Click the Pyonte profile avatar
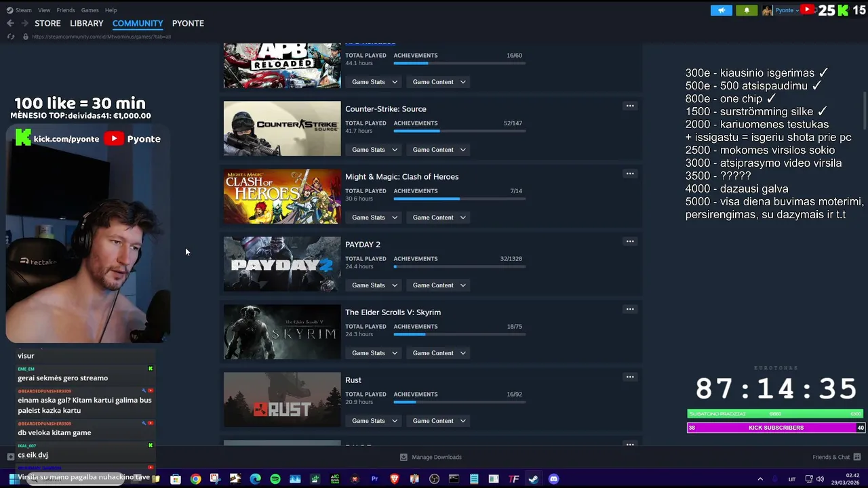The width and height of the screenshot is (868, 488). coord(767,10)
